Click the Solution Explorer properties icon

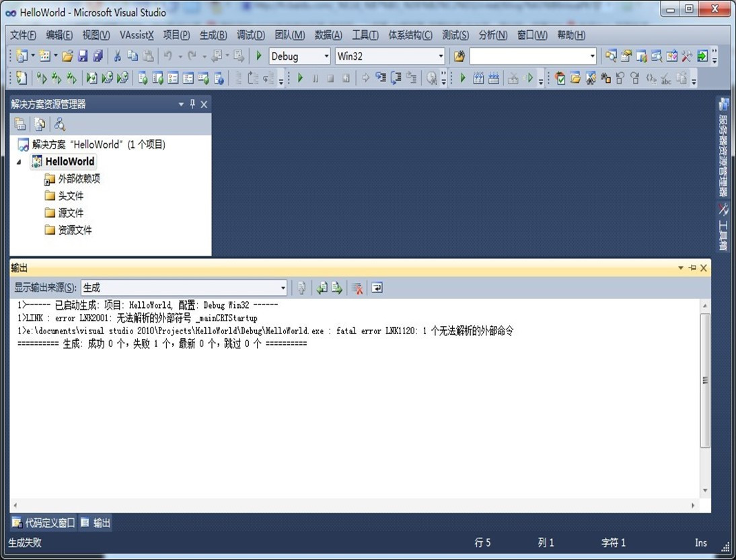20,124
